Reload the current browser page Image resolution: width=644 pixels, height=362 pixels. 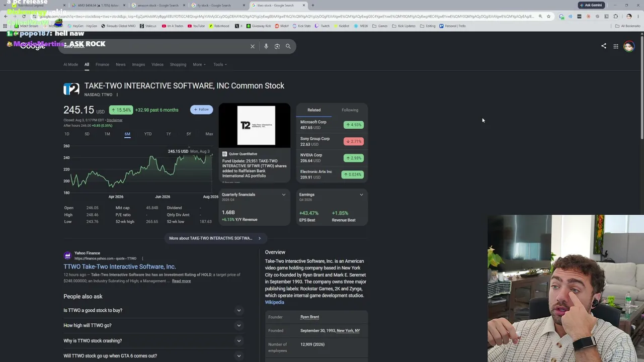[24, 17]
